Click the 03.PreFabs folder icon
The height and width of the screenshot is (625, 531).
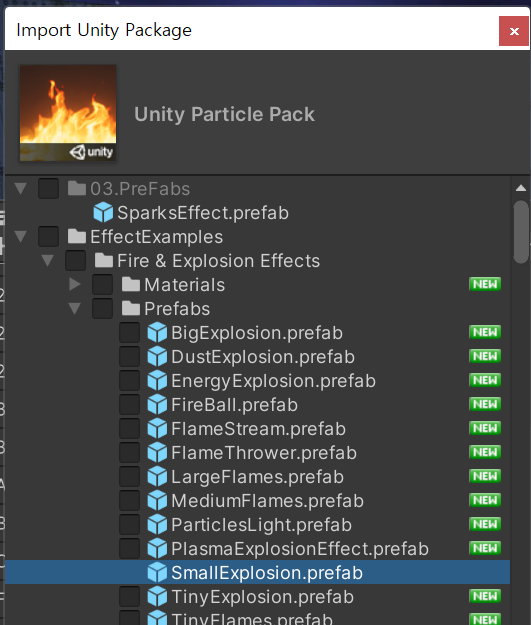coord(77,189)
